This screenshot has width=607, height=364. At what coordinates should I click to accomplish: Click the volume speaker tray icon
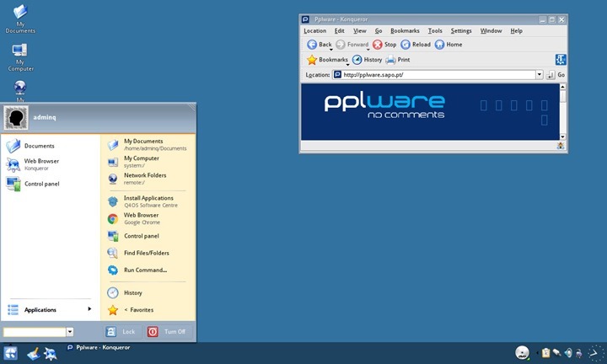(x=568, y=352)
